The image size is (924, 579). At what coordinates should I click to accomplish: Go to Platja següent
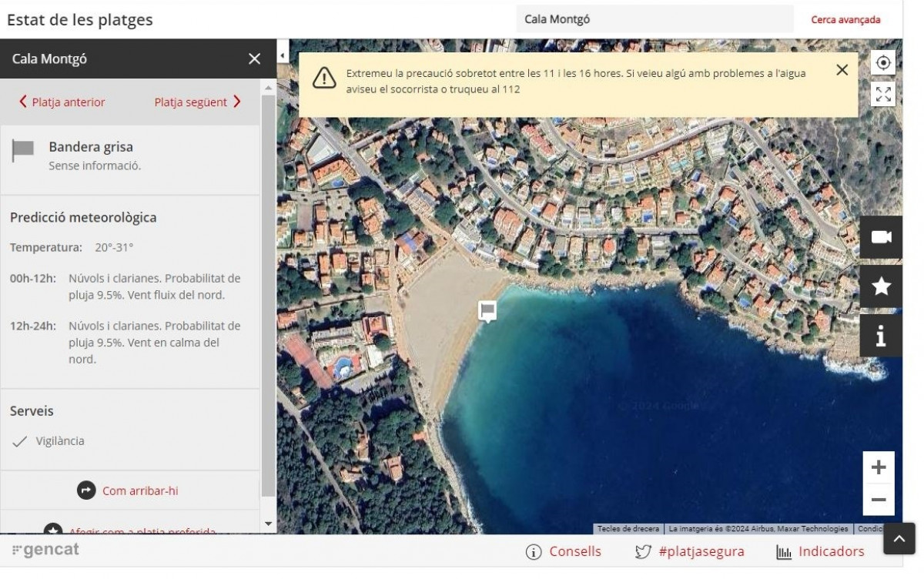[197, 102]
